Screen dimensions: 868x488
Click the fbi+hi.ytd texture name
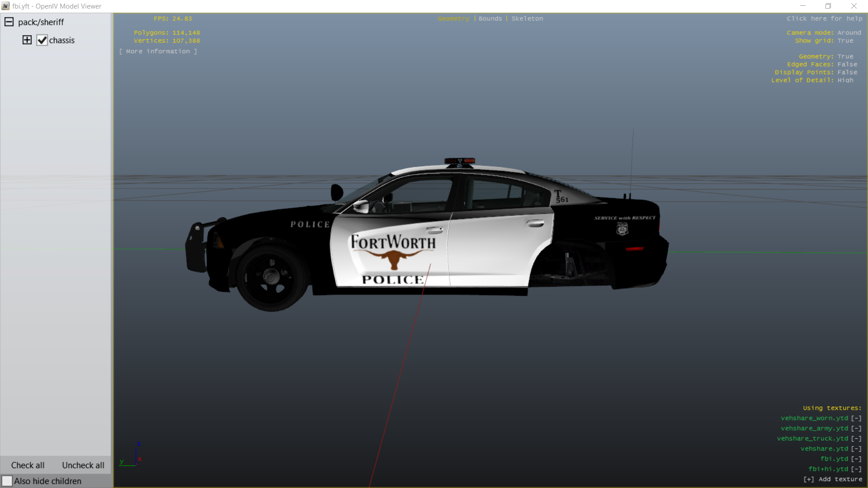pos(828,469)
